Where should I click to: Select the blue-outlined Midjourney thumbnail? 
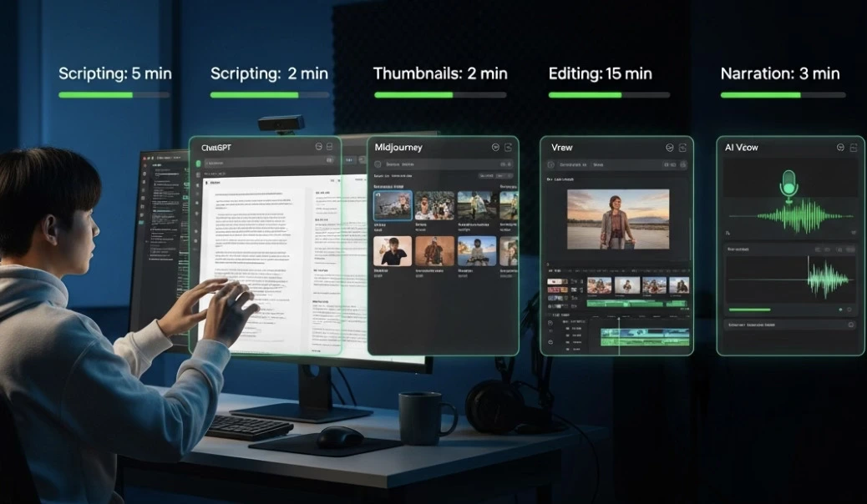(393, 206)
